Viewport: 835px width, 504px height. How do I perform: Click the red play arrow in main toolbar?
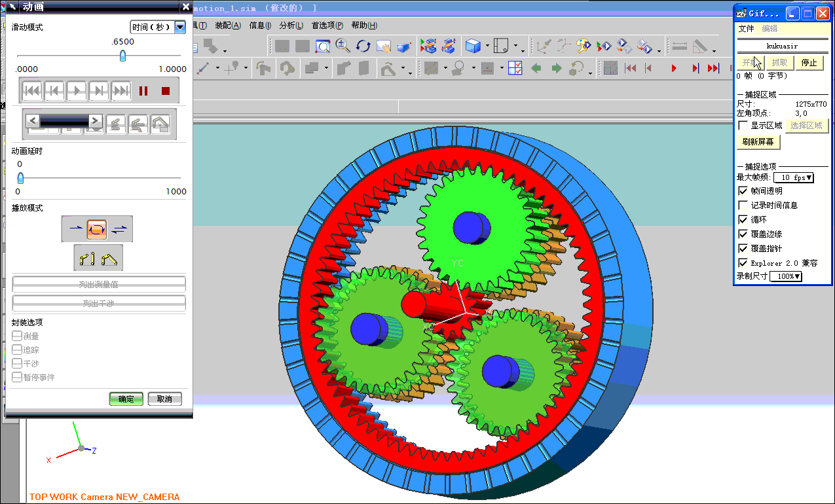674,67
